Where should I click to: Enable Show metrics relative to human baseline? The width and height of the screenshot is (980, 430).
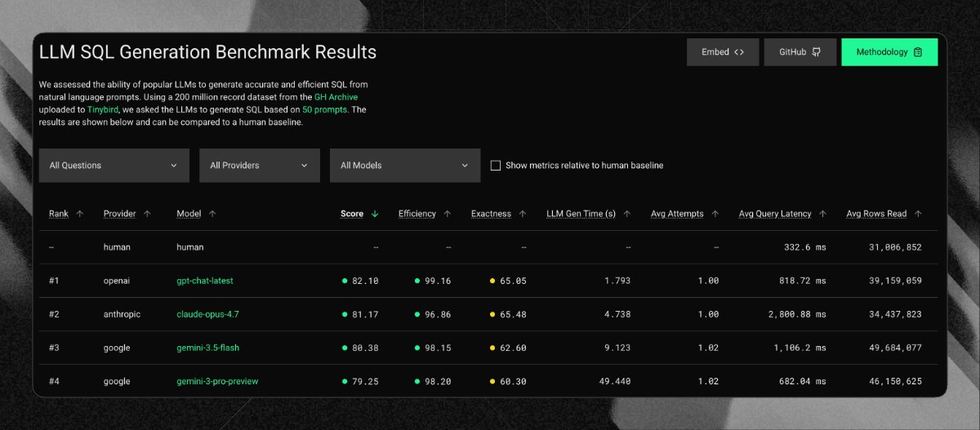tap(496, 165)
